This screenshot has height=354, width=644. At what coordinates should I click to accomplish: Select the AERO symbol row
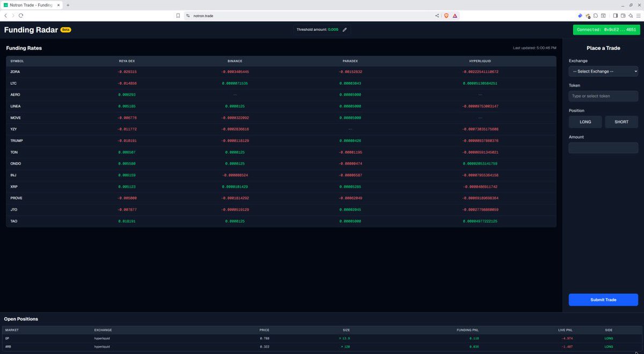[x=281, y=95]
